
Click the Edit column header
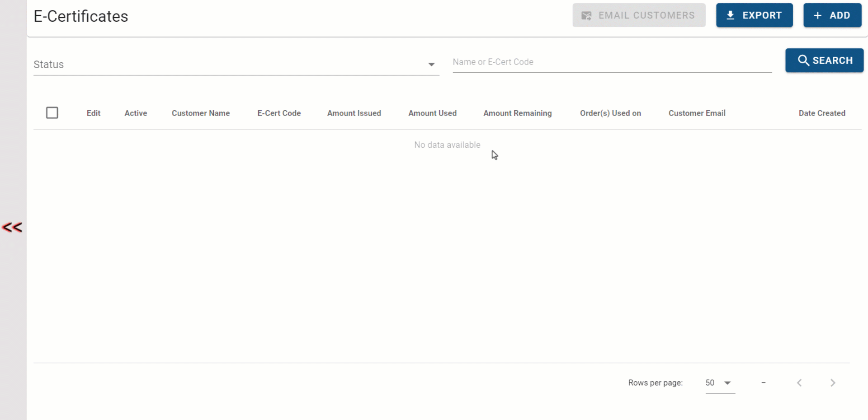pos(94,113)
